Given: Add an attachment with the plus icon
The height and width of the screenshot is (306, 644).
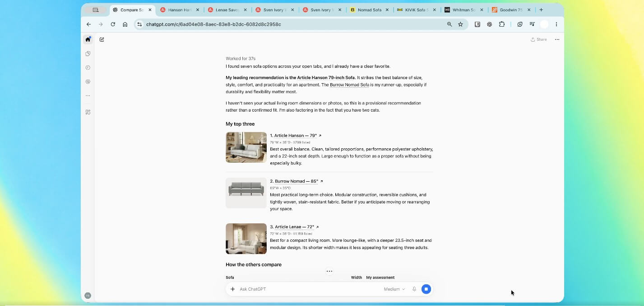Looking at the screenshot, I should click(233, 289).
